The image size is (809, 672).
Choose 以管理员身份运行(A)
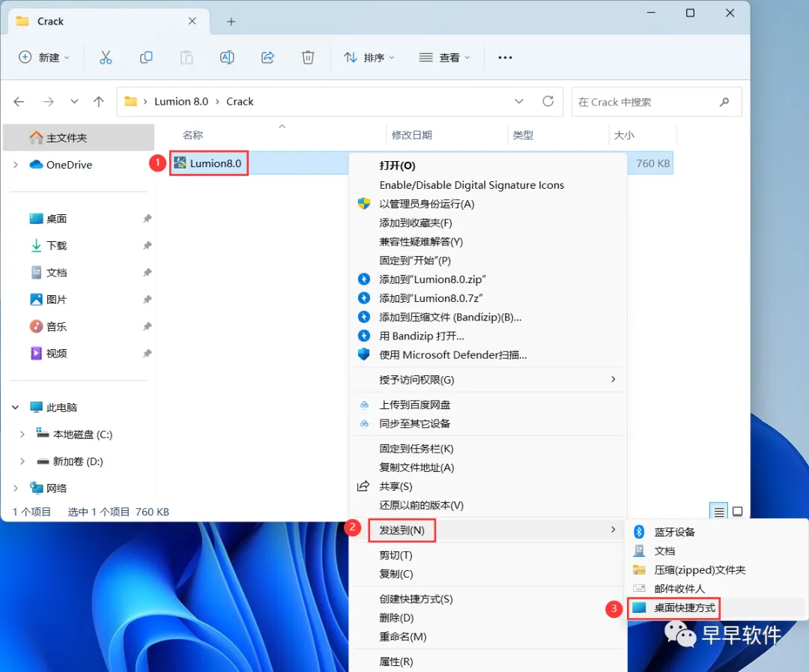point(488,203)
